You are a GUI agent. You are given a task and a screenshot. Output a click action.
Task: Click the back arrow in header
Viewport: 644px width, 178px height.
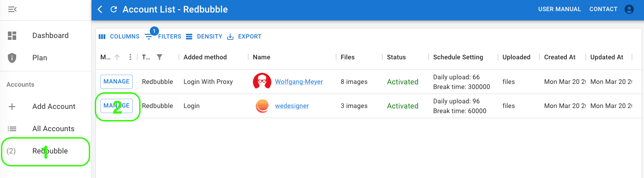click(x=100, y=9)
